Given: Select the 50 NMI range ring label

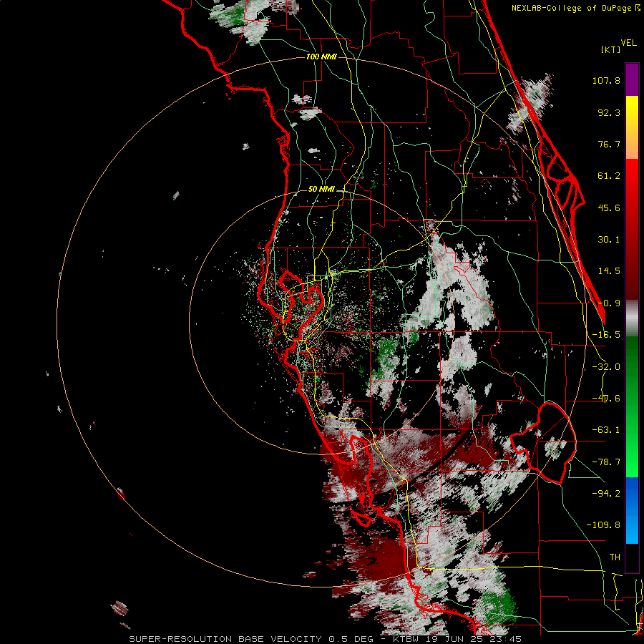Looking at the screenshot, I should tap(321, 190).
